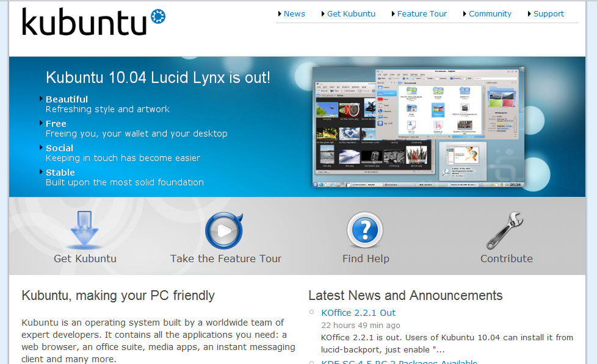This screenshot has height=364, width=597.
Task: Click the Stable feature heading
Action: 60,173
